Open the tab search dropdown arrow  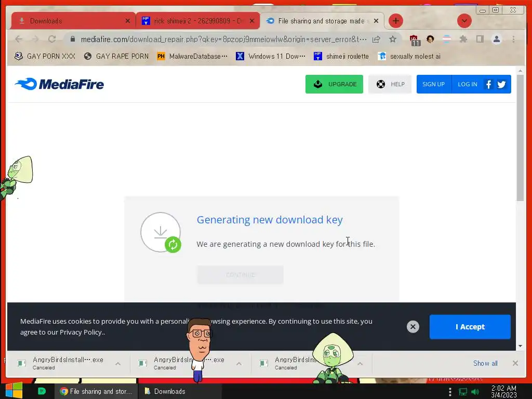464,21
